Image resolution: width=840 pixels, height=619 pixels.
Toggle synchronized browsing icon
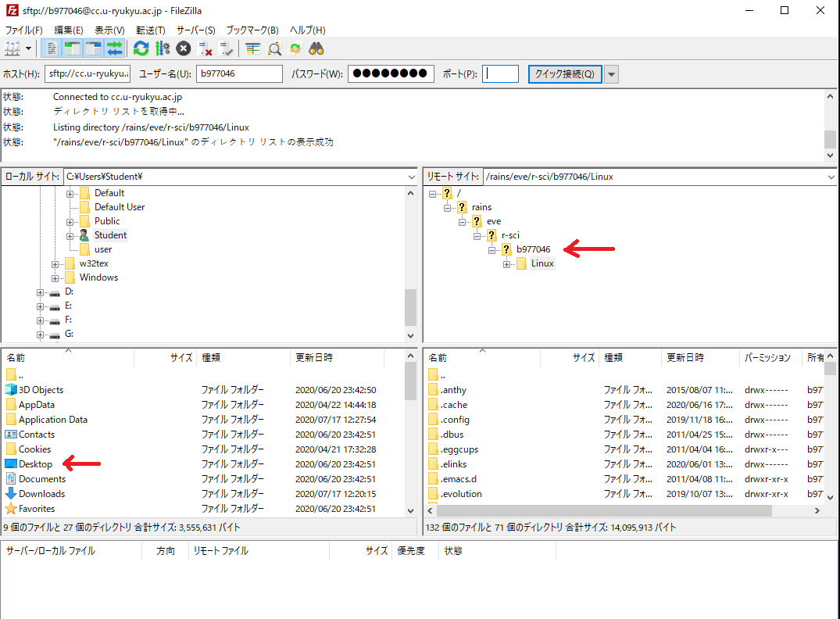point(295,49)
